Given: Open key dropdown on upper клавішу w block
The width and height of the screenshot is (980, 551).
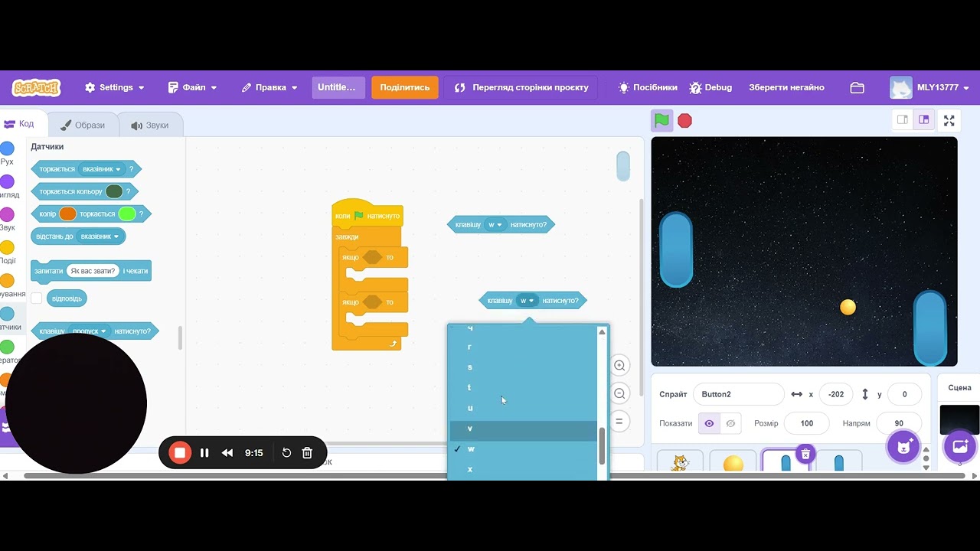Looking at the screenshot, I should tap(495, 225).
